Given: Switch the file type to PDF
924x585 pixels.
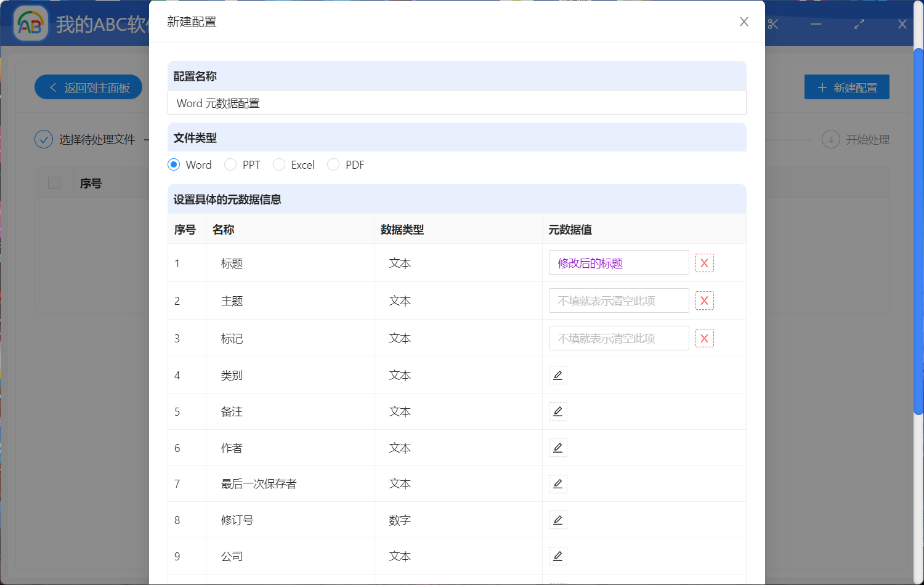Looking at the screenshot, I should point(333,164).
